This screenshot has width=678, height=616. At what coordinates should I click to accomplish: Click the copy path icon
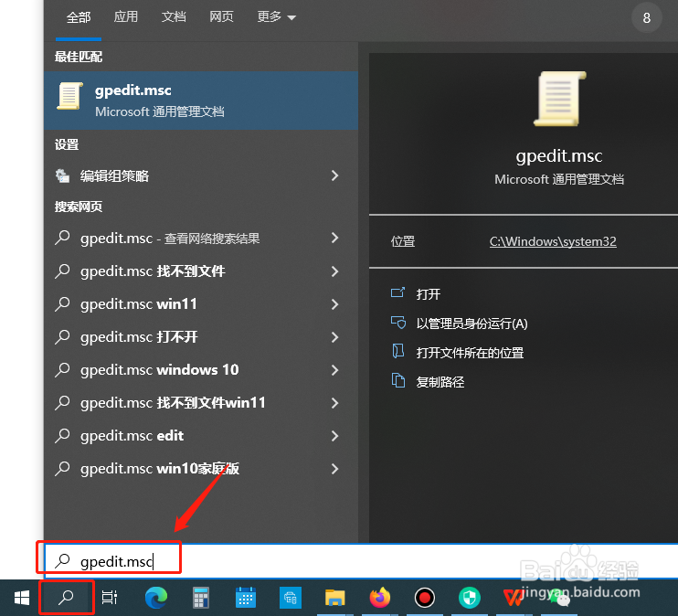(x=398, y=381)
